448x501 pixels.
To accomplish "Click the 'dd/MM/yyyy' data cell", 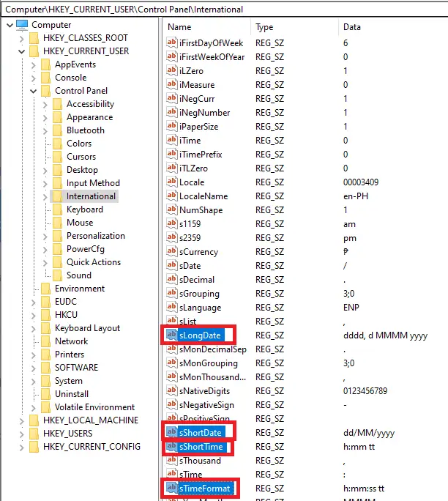I will 369,433.
